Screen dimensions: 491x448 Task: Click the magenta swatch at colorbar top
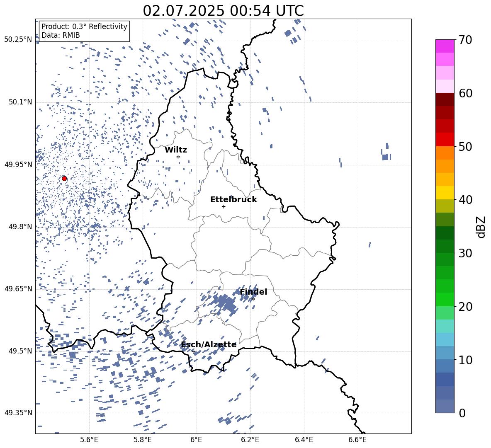[x=445, y=46]
